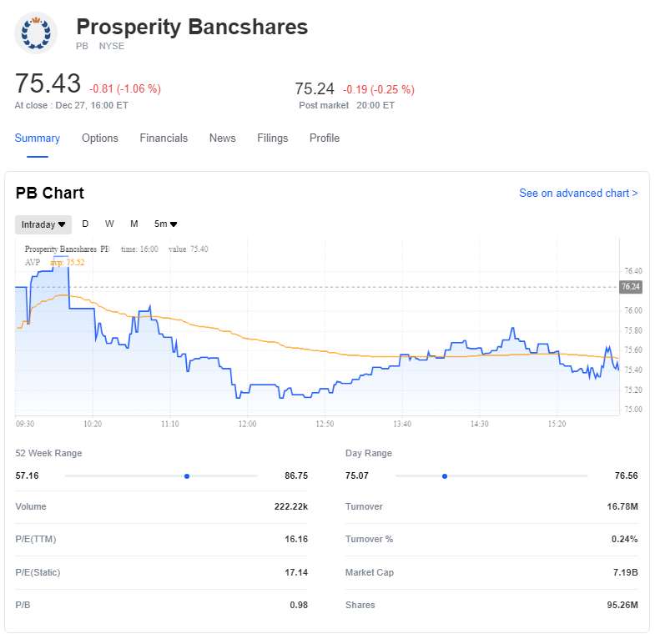Switch chart to daily (D) view

click(85, 224)
